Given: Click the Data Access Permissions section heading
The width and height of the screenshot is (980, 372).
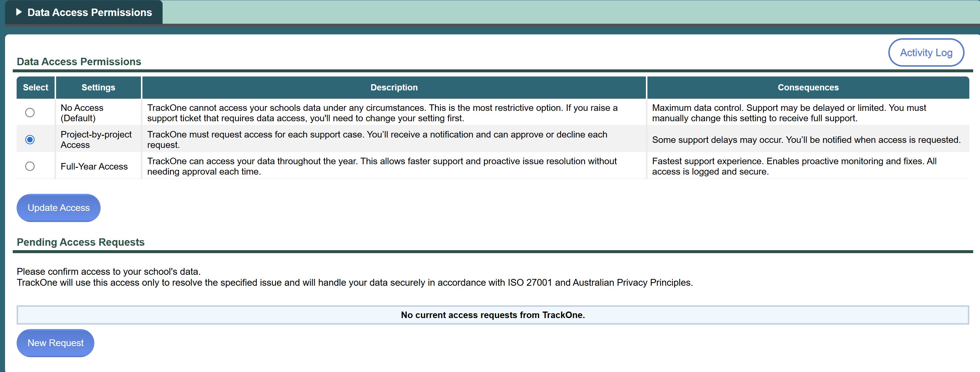Looking at the screenshot, I should click(x=79, y=62).
